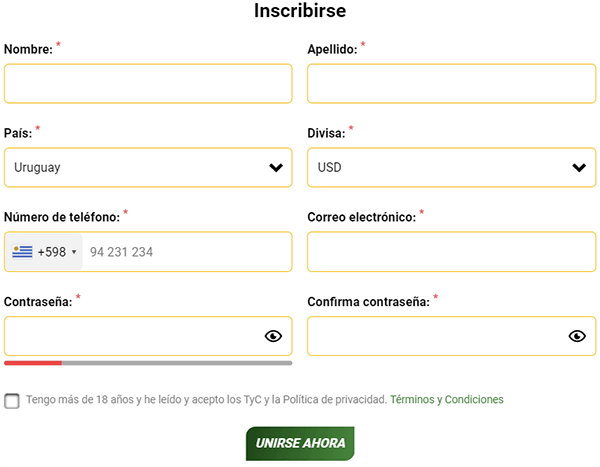Click the Correo electrónico input field
Viewport: 600px width, 467px height.
pyautogui.click(x=451, y=252)
